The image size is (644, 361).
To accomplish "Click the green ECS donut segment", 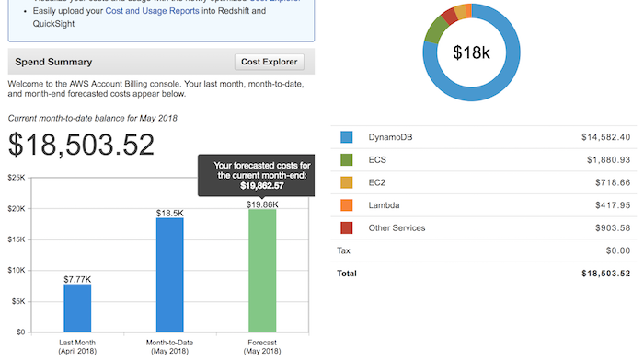I will (432, 29).
